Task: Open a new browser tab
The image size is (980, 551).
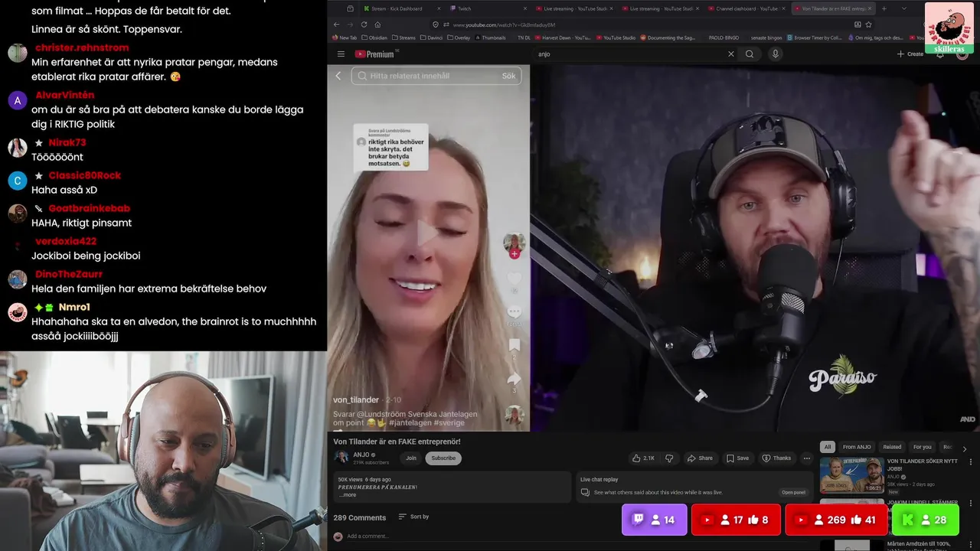Action: point(884,8)
